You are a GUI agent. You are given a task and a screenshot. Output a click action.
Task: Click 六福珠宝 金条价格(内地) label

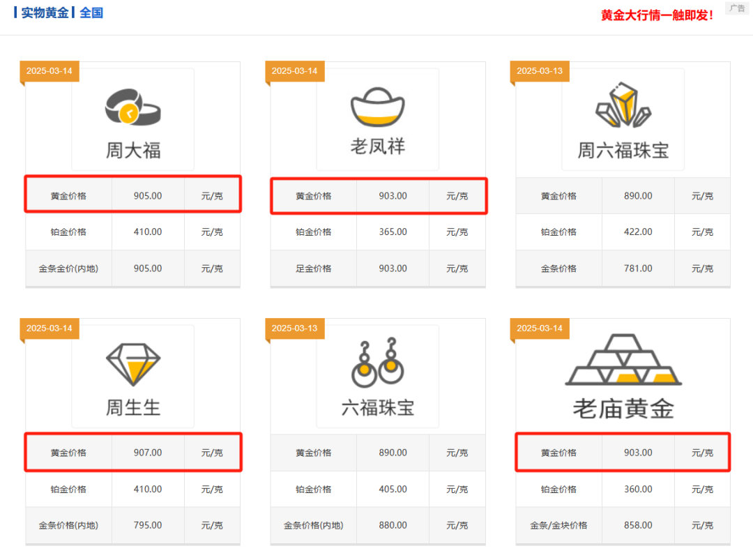click(314, 526)
